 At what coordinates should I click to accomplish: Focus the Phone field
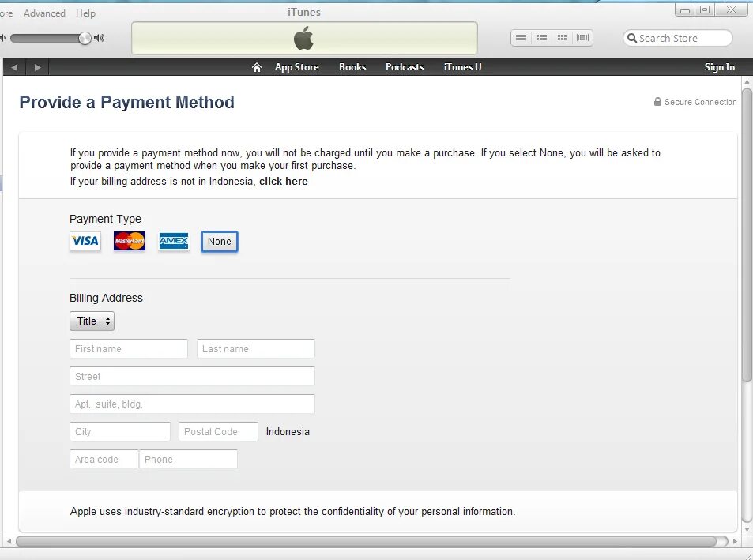pos(188,459)
